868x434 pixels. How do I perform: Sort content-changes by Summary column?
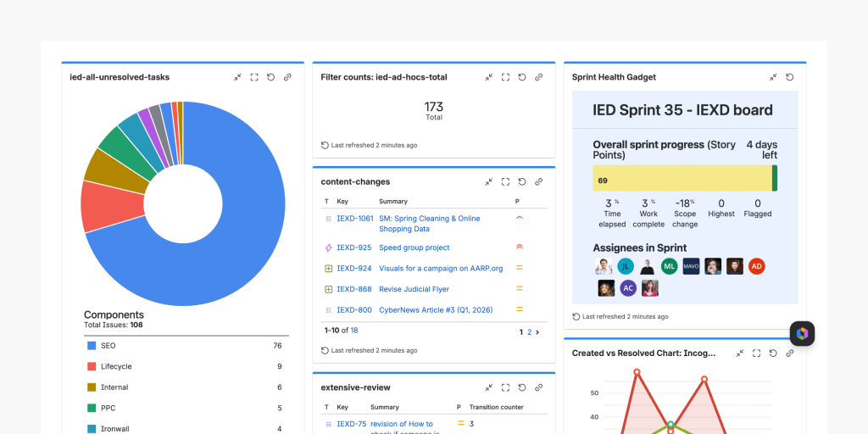393,202
